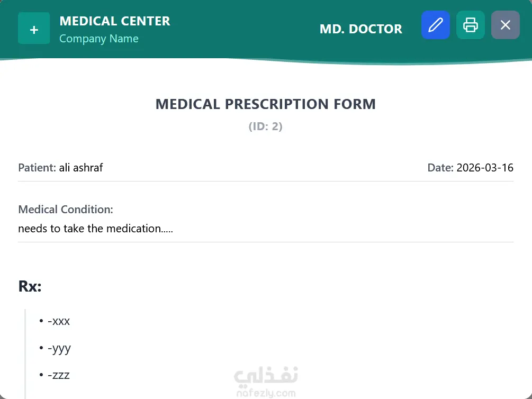532x399 pixels.
Task: Click the MEDICAL PRESCRIPTION FORM heading
Action: [266, 104]
